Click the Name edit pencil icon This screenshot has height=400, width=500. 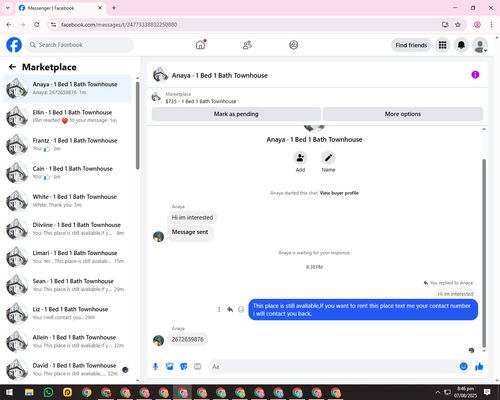coord(328,158)
